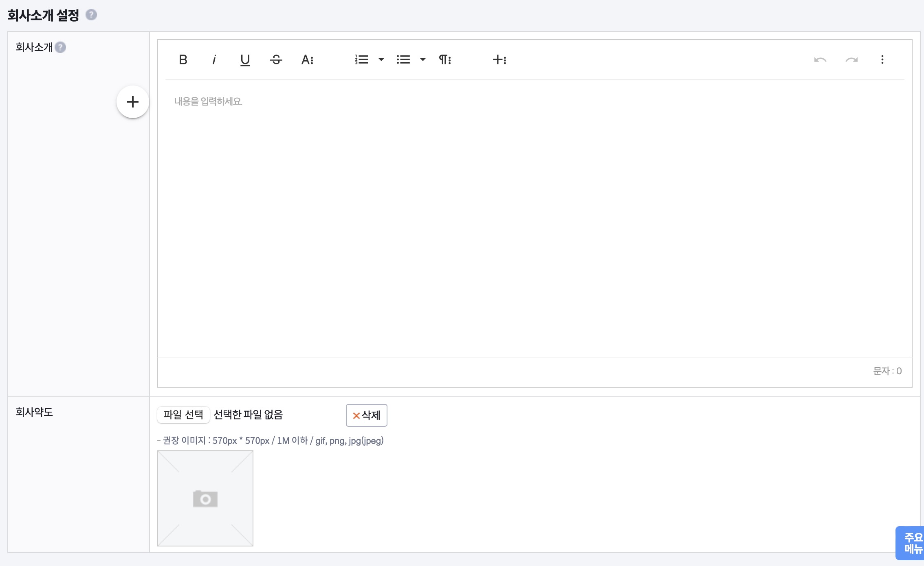Underline the selected text
This screenshot has height=566, width=924.
(245, 60)
